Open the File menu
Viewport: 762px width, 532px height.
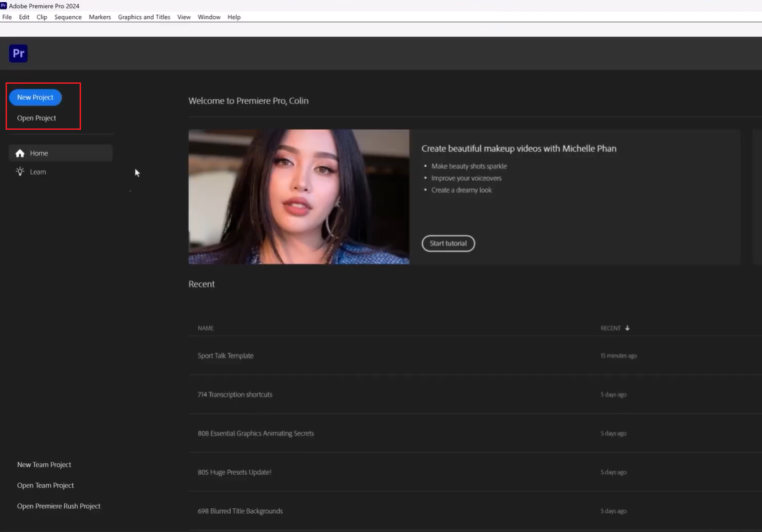[6, 17]
